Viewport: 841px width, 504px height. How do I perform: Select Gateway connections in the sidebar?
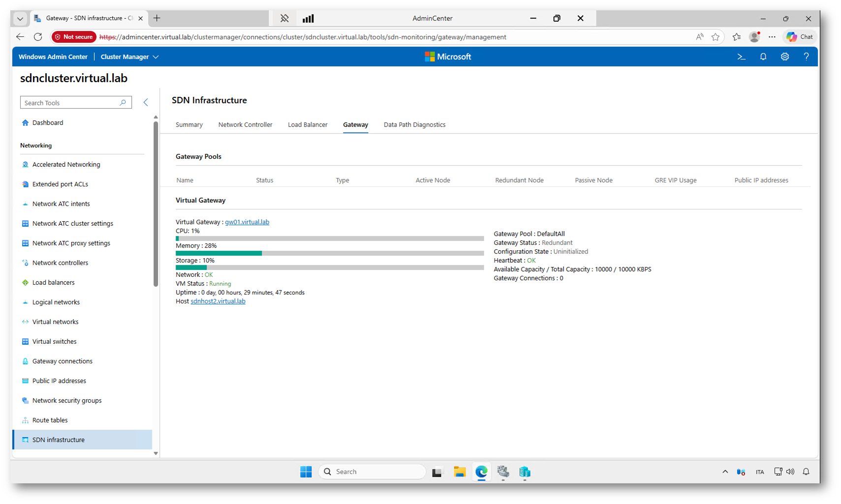62,361
